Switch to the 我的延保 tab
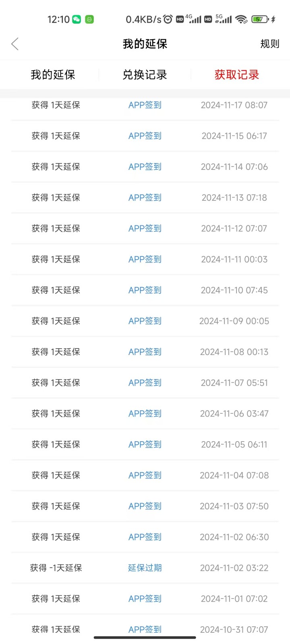The height and width of the screenshot is (644, 290). (53, 75)
